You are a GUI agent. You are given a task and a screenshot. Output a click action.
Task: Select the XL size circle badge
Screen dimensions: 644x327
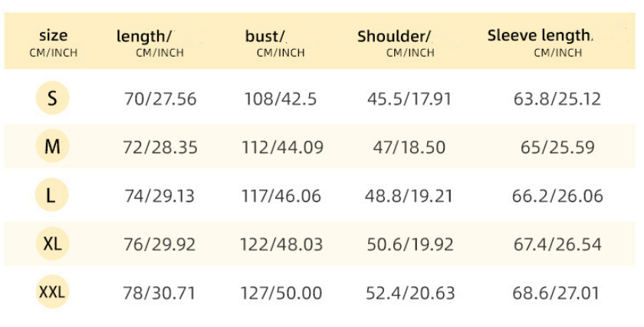click(x=52, y=244)
